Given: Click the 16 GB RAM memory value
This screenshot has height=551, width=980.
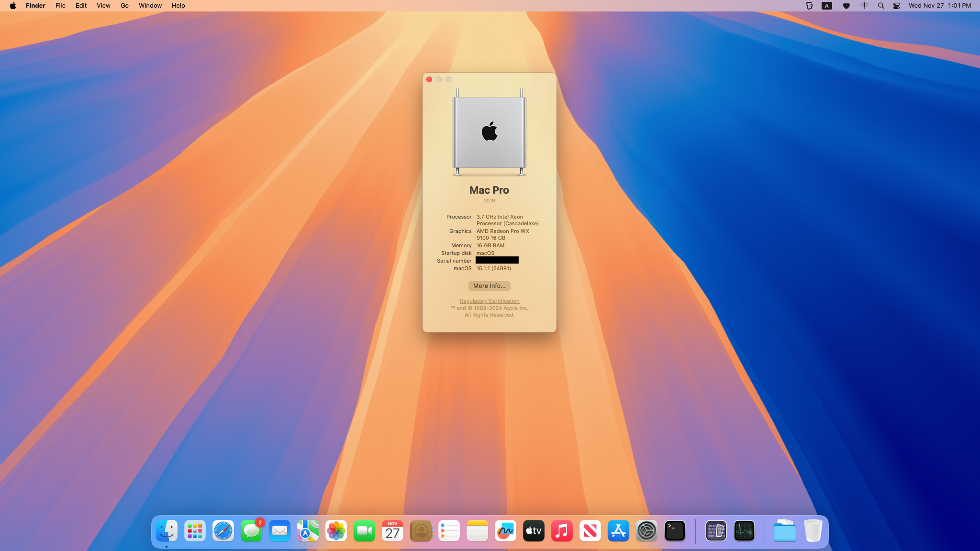Looking at the screenshot, I should (490, 245).
